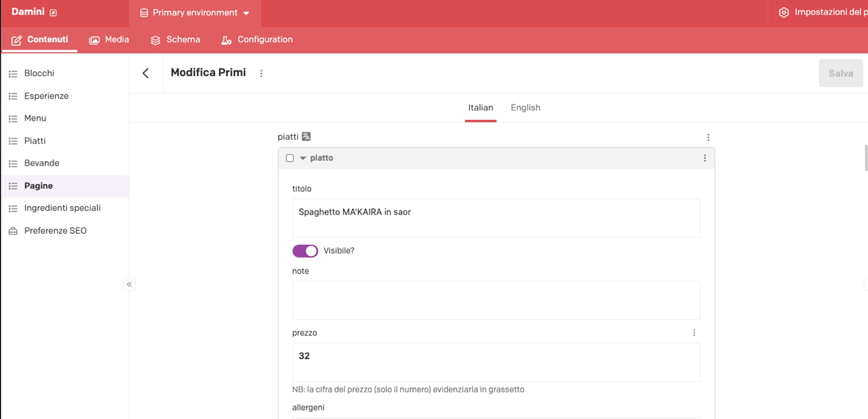The height and width of the screenshot is (419, 868).
Task: Collapse the piatto block with its triangle
Action: coord(303,158)
